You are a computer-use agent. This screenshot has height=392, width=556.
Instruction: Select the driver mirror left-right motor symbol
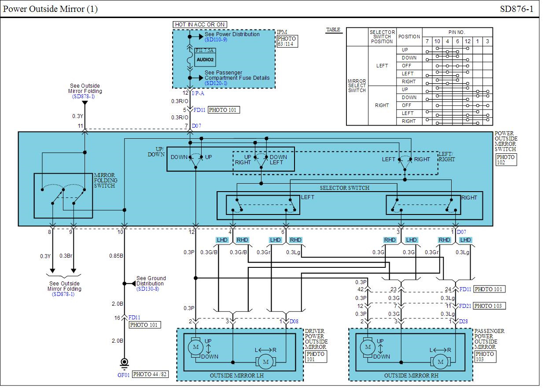tap(265, 362)
